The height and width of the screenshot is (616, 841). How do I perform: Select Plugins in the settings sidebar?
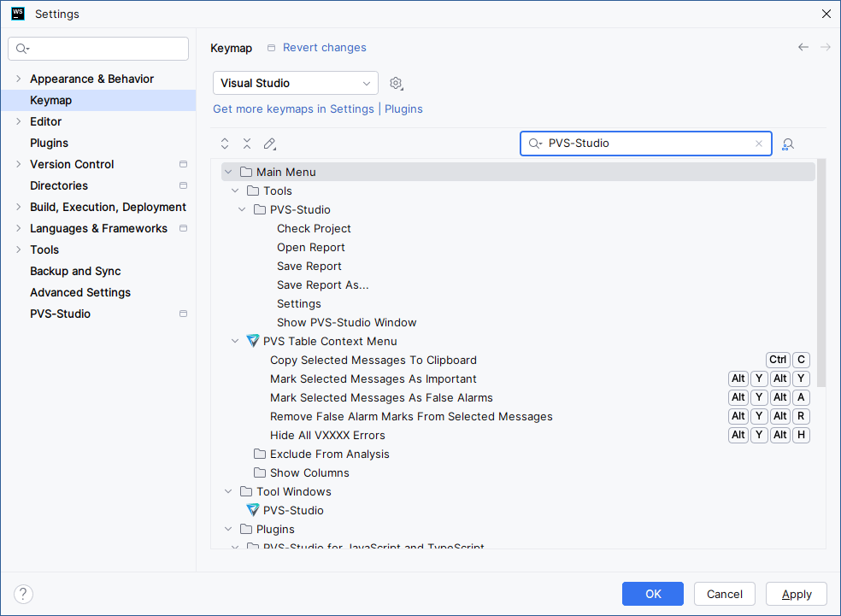click(50, 143)
